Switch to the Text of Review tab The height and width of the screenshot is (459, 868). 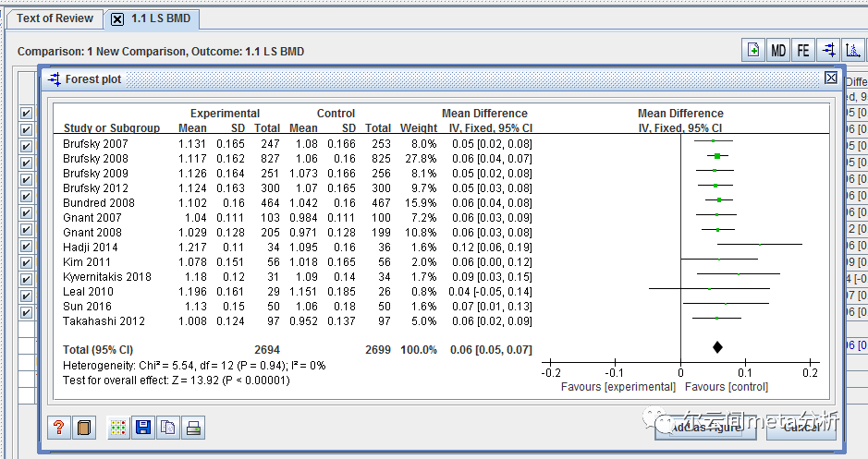point(55,18)
